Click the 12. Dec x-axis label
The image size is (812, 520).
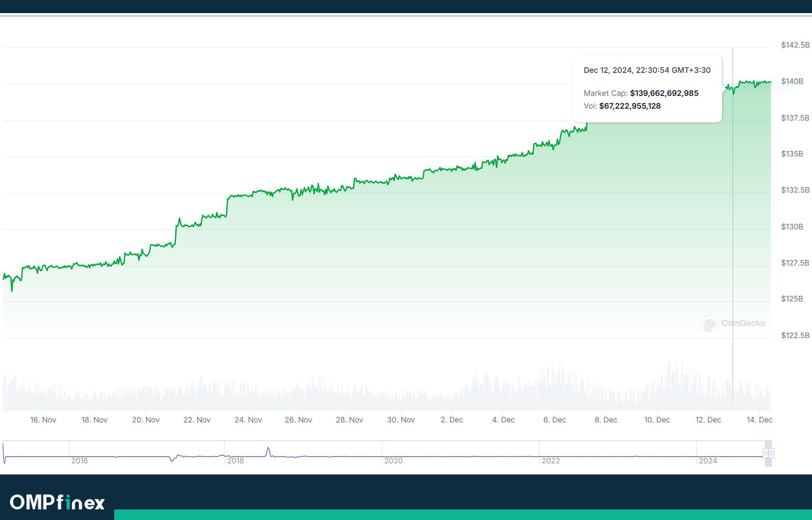coord(708,420)
